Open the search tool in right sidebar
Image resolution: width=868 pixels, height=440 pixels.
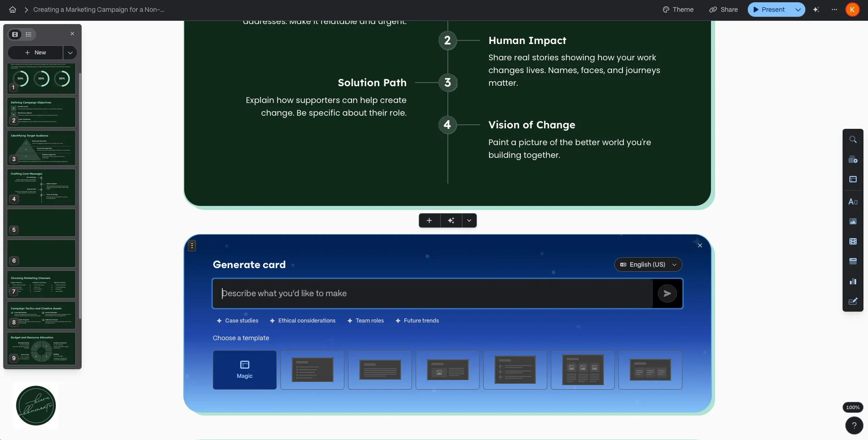pos(853,140)
